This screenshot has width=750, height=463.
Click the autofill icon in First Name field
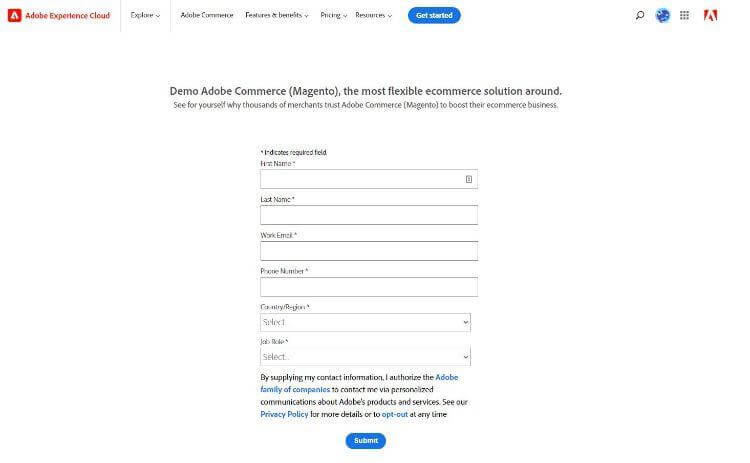pyautogui.click(x=469, y=179)
